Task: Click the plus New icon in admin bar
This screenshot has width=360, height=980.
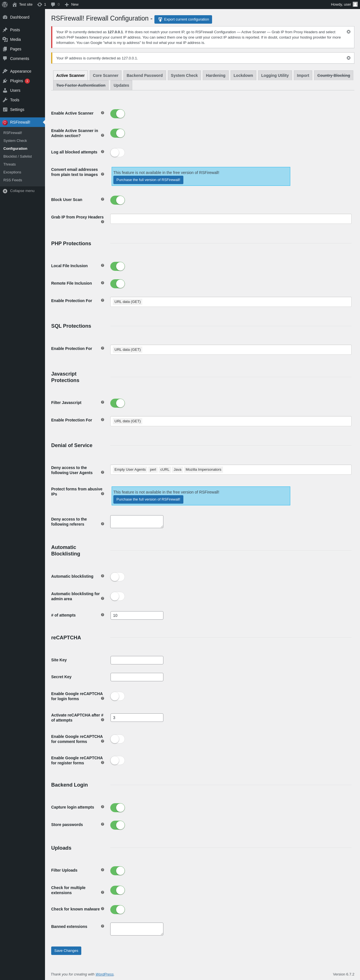Action: (x=67, y=5)
